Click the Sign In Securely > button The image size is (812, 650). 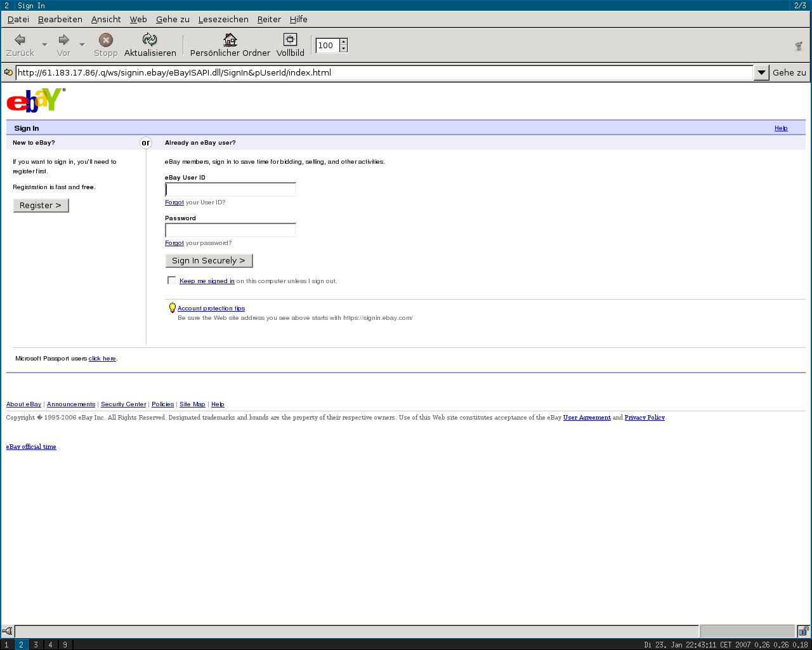(209, 260)
